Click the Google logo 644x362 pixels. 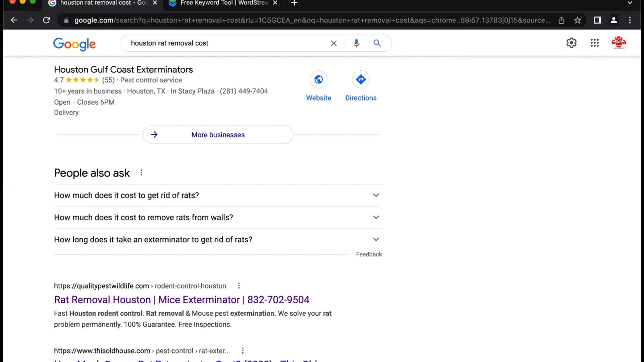[74, 44]
